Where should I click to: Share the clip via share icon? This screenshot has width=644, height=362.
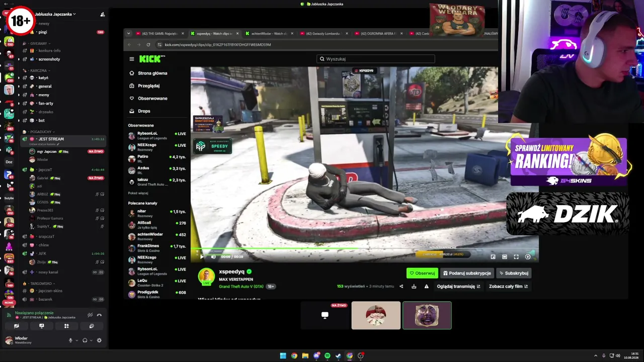(401, 287)
